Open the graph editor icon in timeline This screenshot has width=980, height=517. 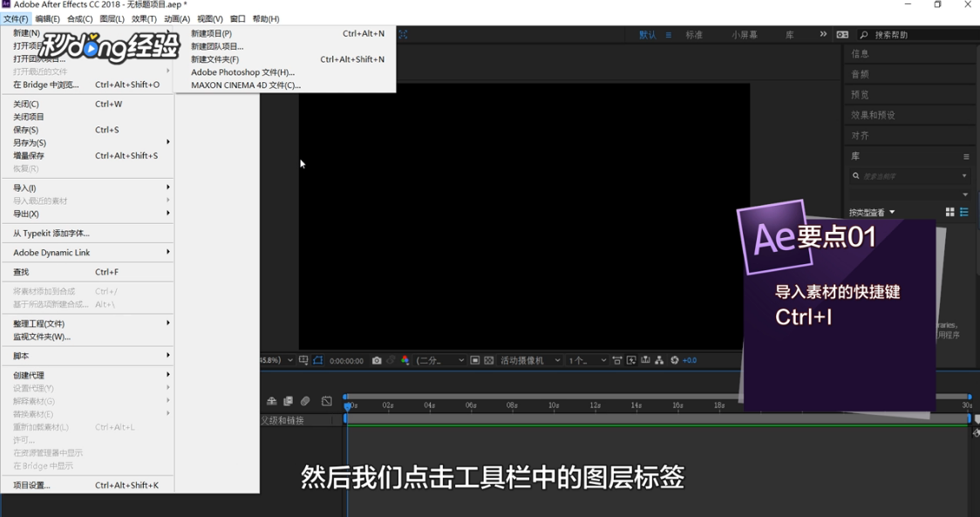coord(327,401)
